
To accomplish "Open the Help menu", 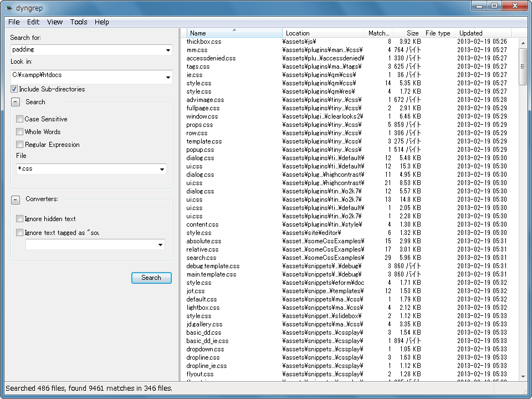I will click(x=102, y=22).
